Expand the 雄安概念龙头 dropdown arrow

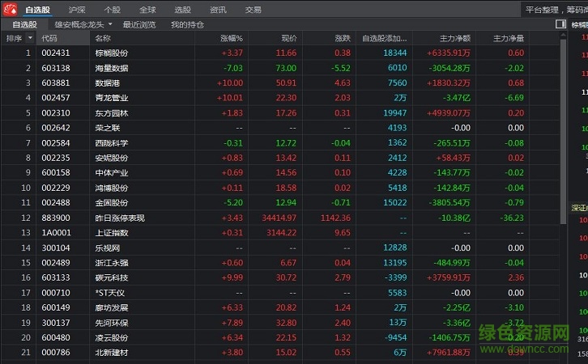point(112,25)
